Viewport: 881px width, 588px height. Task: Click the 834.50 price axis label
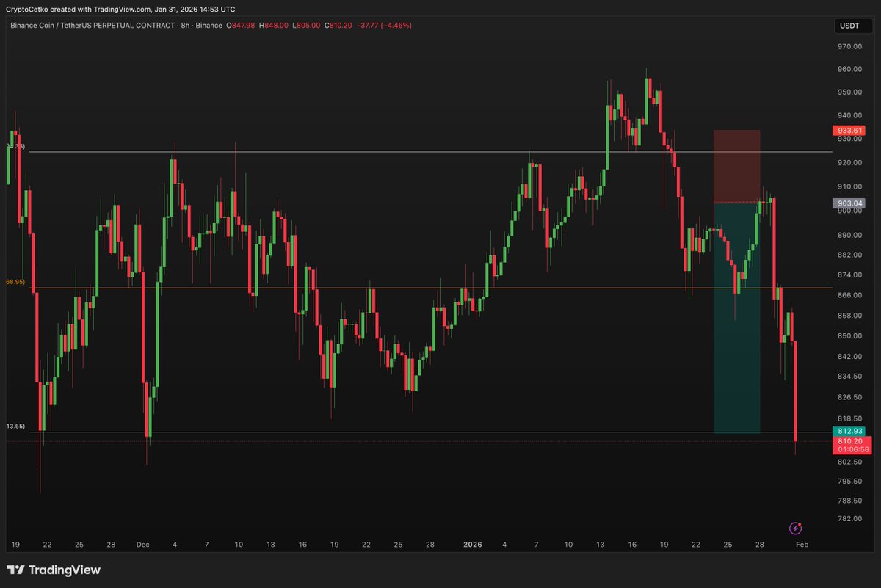tap(849, 377)
